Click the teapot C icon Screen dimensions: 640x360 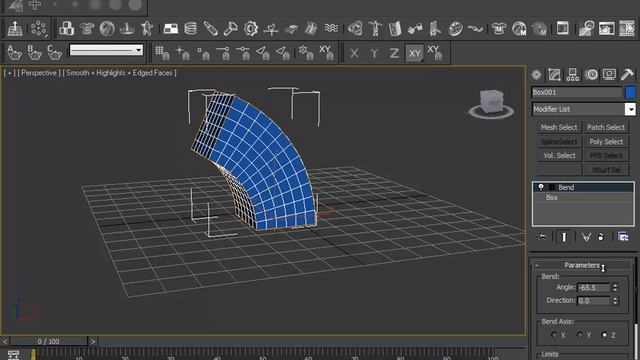tap(54, 53)
